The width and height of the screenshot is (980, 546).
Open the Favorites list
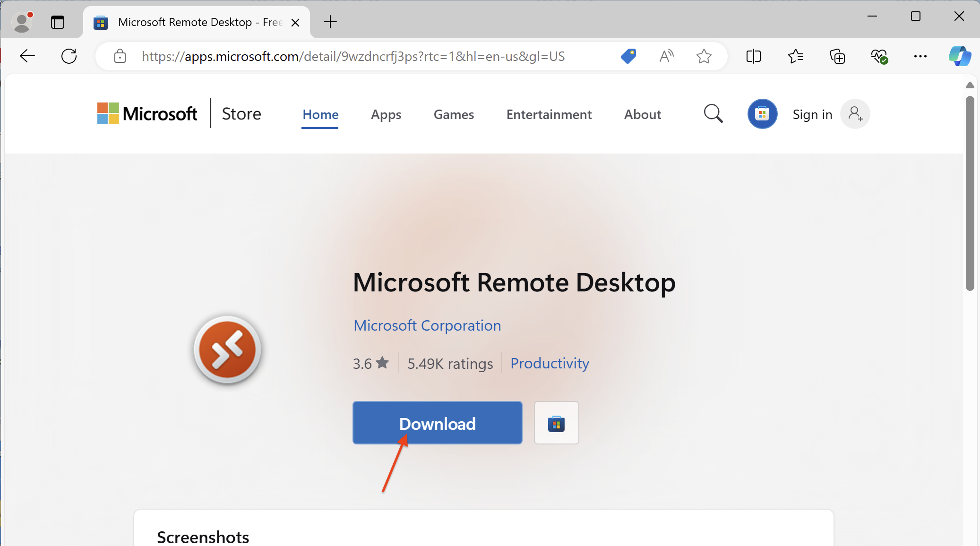pos(796,56)
